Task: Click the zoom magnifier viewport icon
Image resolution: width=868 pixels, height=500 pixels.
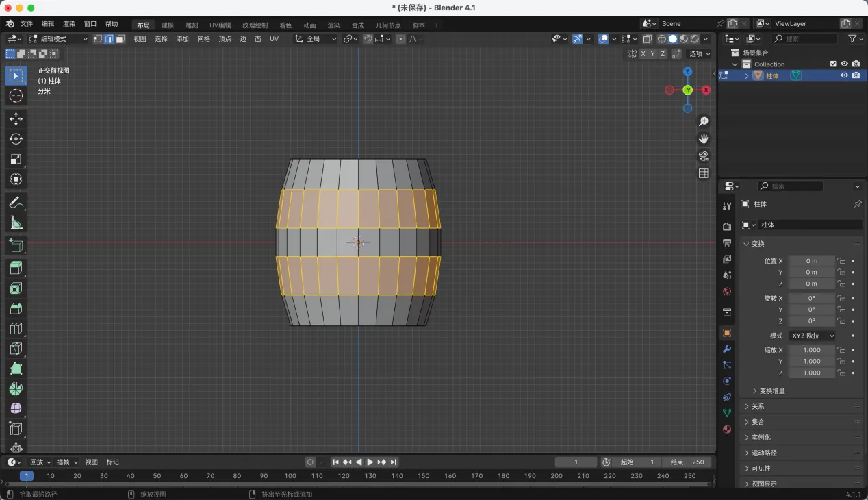Action: (703, 122)
